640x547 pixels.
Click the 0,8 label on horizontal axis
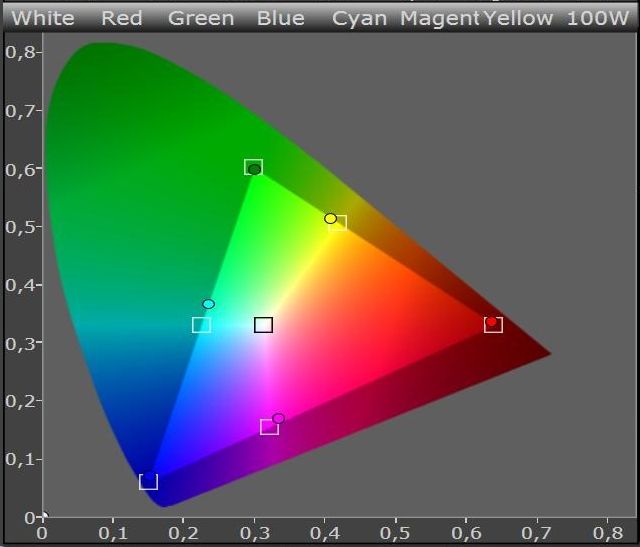click(608, 533)
